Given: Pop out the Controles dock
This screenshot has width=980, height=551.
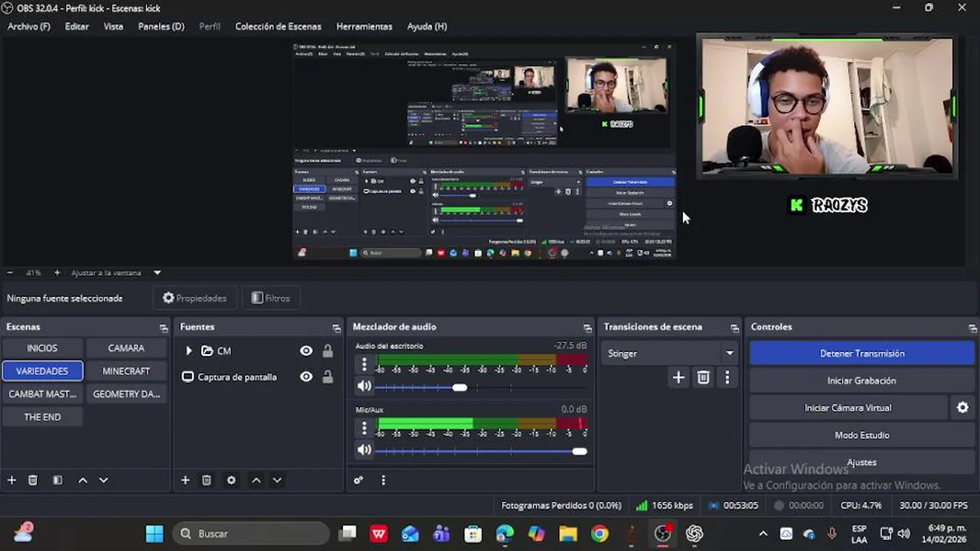Looking at the screenshot, I should tap(973, 328).
